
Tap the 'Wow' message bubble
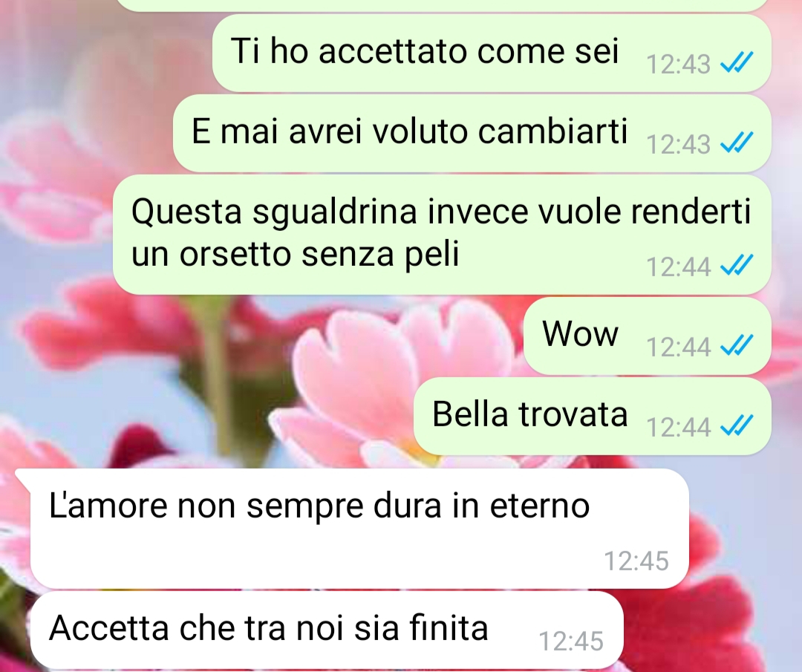(648, 336)
